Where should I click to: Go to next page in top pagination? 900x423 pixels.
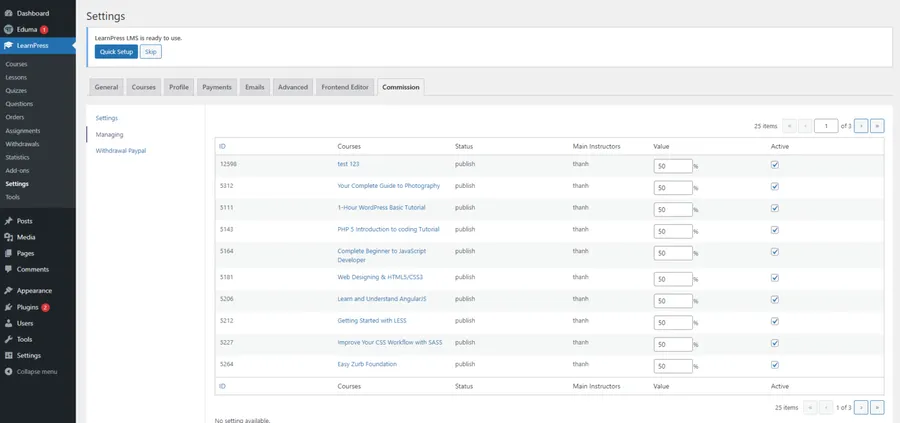[860, 126]
